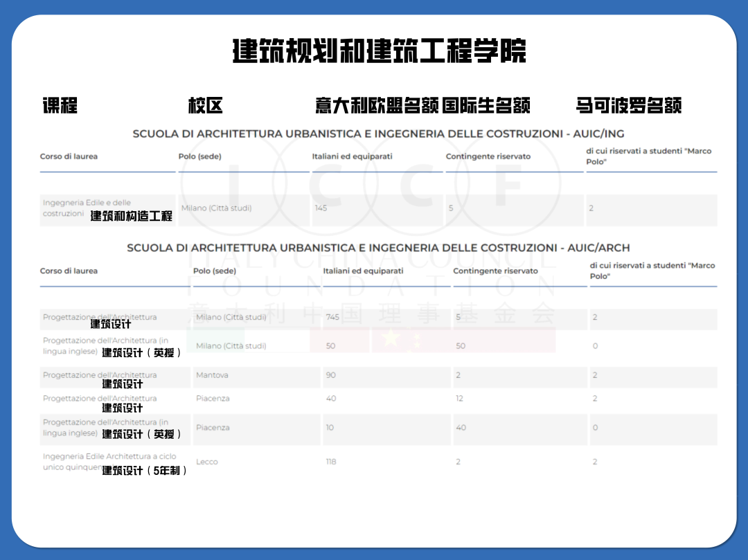
Task: Click 'Progettazione dell'Architettura' in the Mantova row
Action: pyautogui.click(x=100, y=375)
